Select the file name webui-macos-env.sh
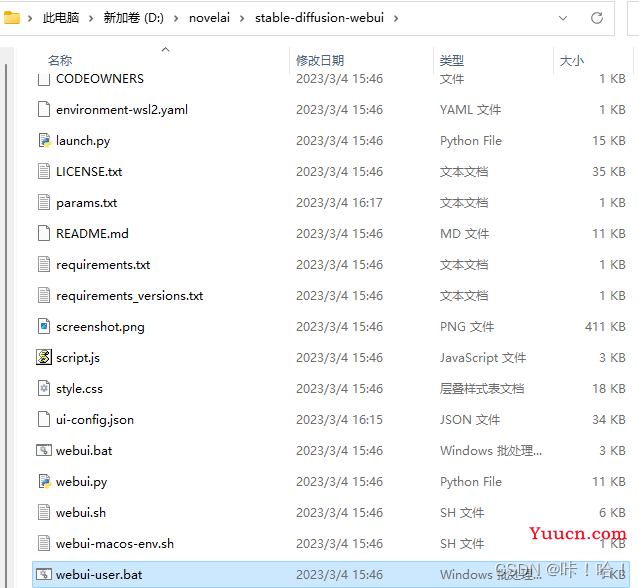Image resolution: width=639 pixels, height=588 pixels. coord(115,543)
